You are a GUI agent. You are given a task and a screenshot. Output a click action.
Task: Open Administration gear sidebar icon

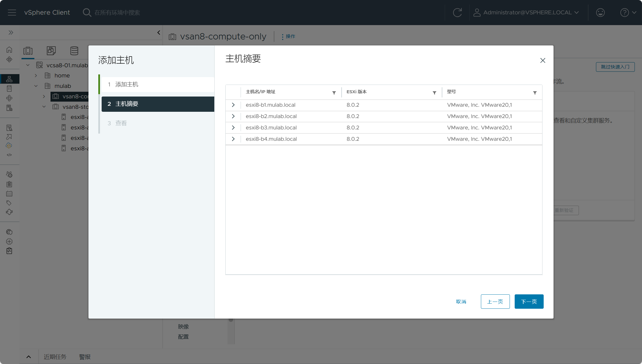(9, 175)
